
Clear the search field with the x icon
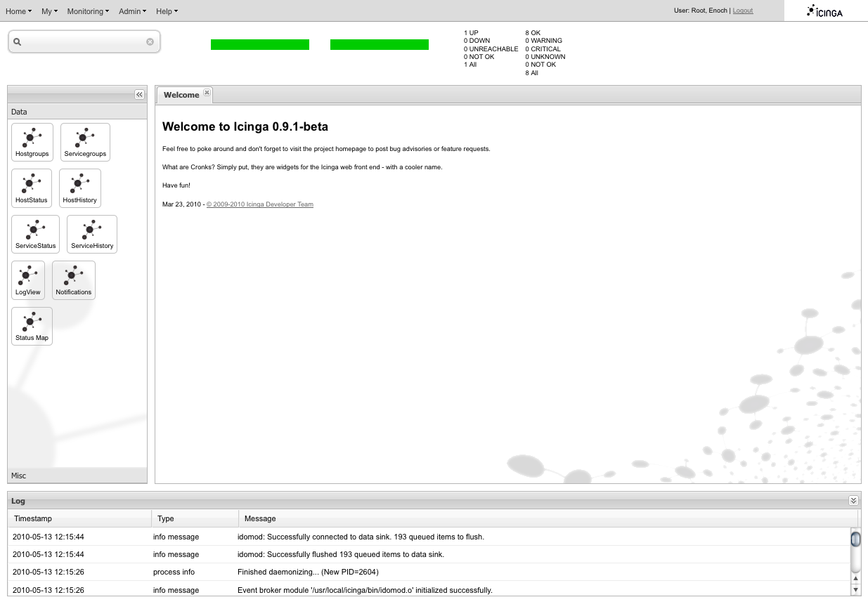tap(150, 42)
